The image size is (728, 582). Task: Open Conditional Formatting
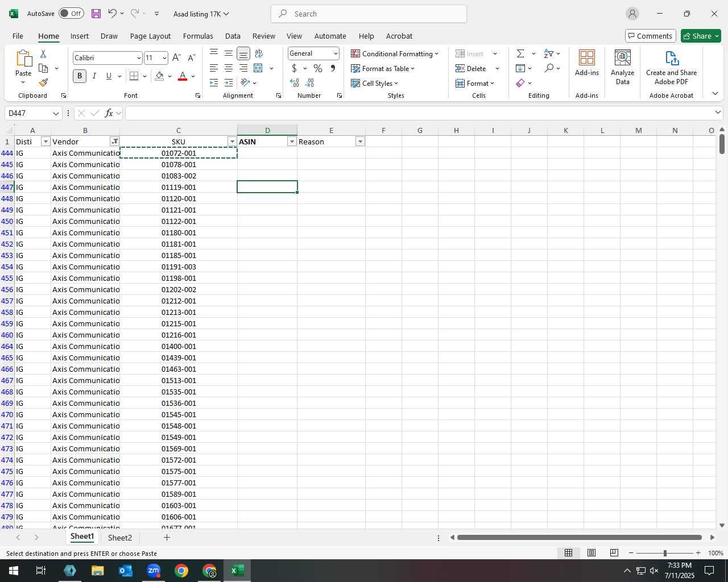click(x=395, y=53)
